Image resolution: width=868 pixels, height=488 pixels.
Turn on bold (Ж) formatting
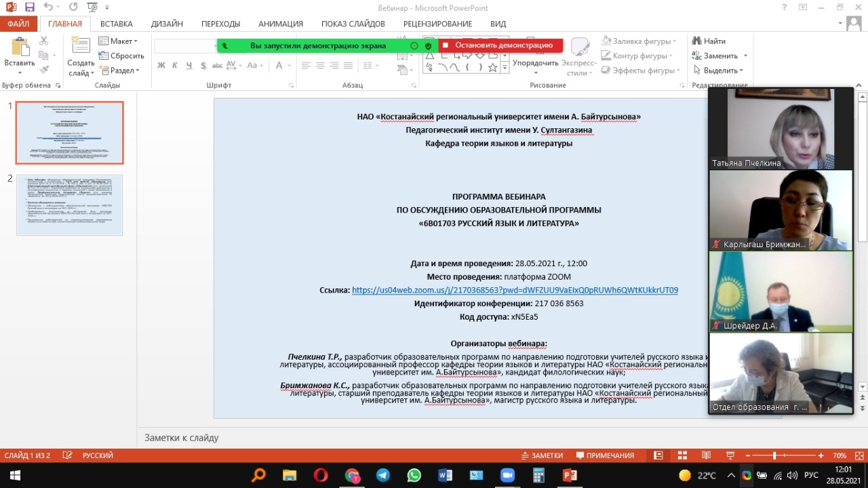[161, 66]
